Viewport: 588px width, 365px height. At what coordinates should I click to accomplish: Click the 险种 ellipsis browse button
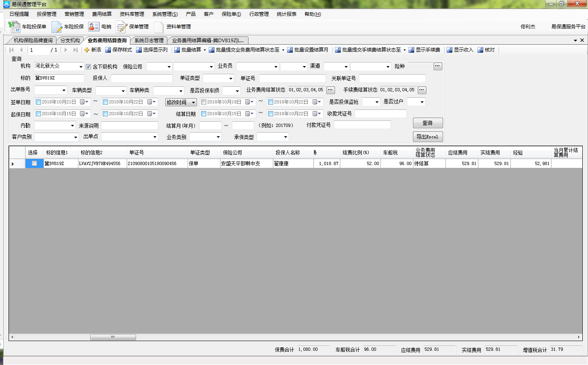(x=438, y=66)
